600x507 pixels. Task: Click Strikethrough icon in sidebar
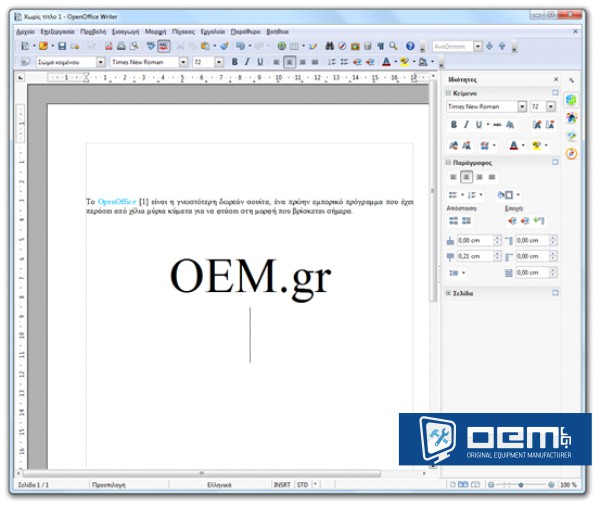click(497, 125)
